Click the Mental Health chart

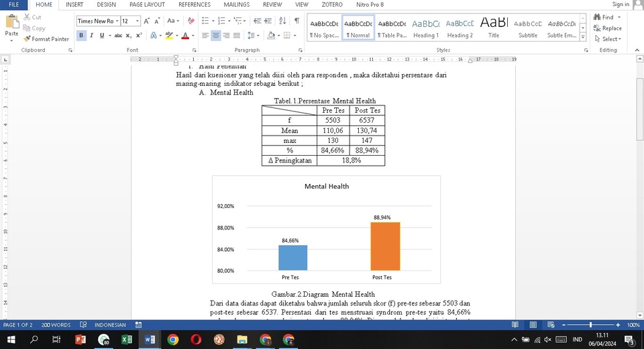click(327, 230)
